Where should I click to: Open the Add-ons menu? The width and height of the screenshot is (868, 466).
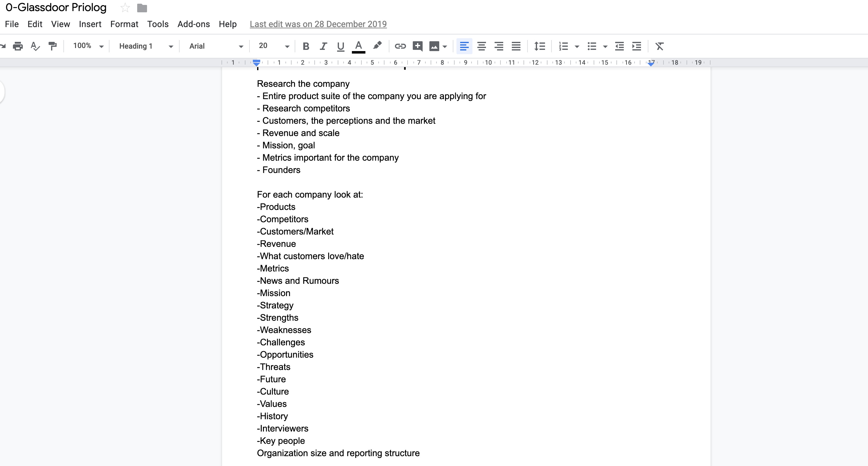194,24
